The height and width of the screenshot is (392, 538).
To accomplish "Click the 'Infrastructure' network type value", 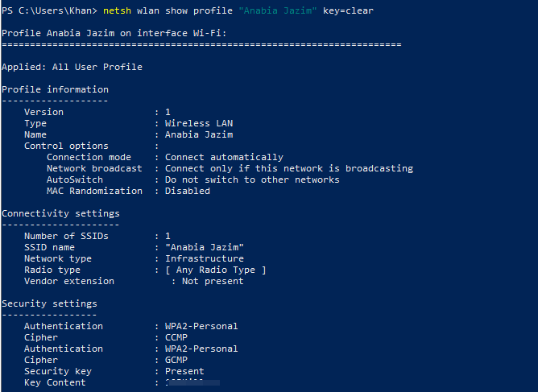I will coord(204,258).
